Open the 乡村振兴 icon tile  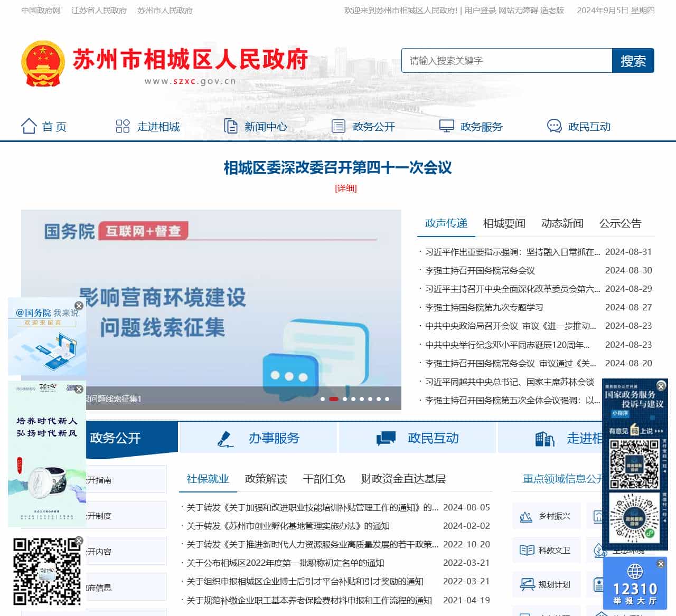coord(526,516)
